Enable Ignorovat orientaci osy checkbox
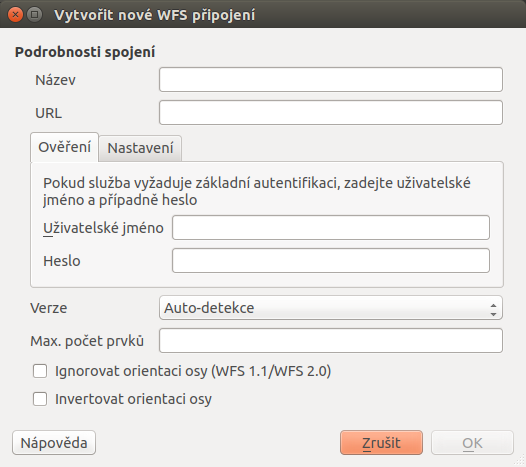The width and height of the screenshot is (526, 467). [40, 371]
